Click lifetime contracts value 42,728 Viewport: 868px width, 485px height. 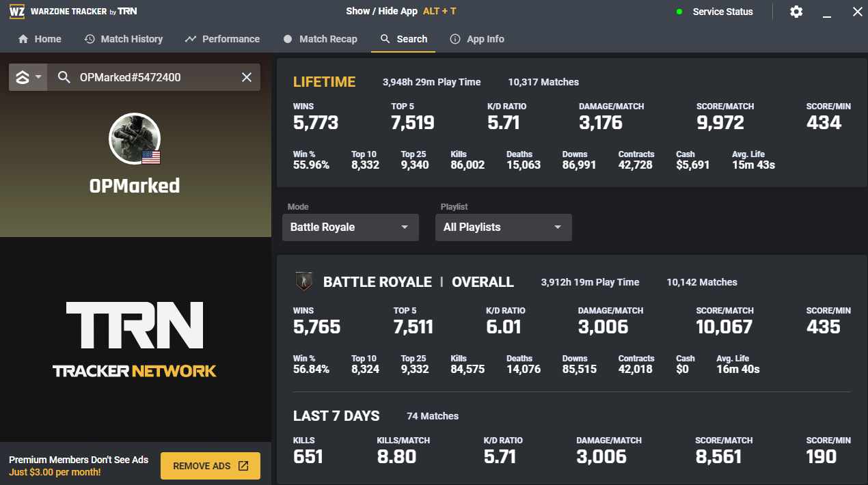[x=636, y=165]
